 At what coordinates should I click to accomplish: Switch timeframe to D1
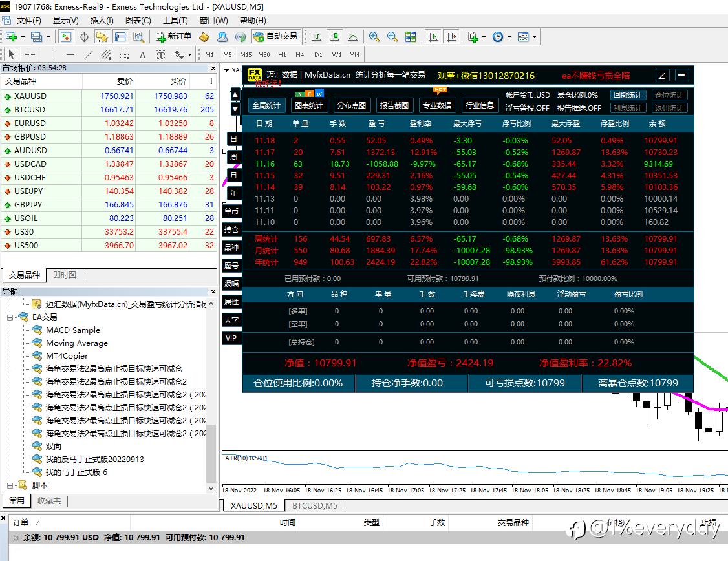(318, 54)
